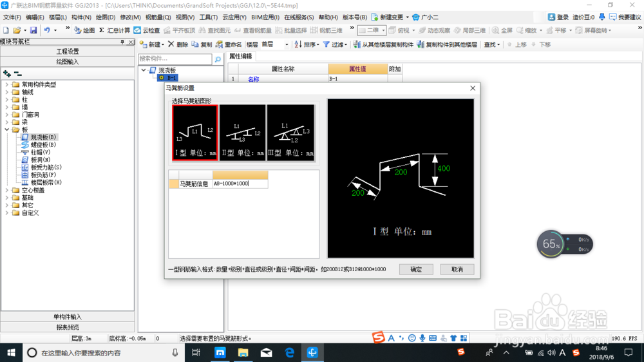The height and width of the screenshot is (362, 644).
Task: Click 钢筋三维 rebar 3D tool
Action: (x=327, y=30)
